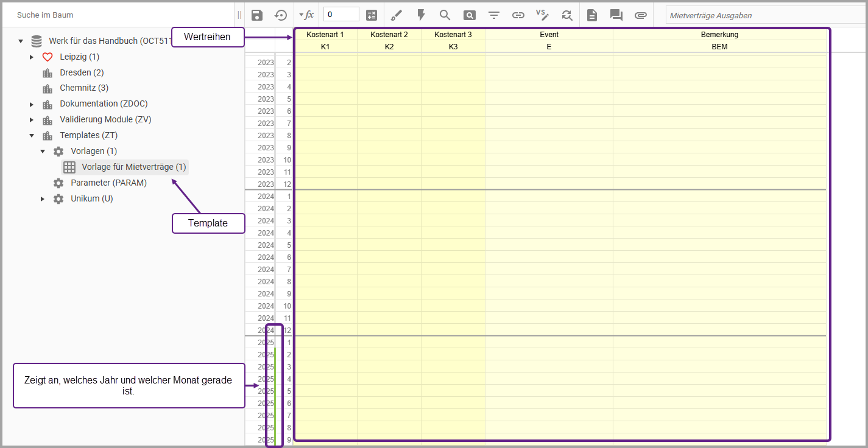The width and height of the screenshot is (868, 448).
Task: Select the chain link icon
Action: [x=518, y=15]
